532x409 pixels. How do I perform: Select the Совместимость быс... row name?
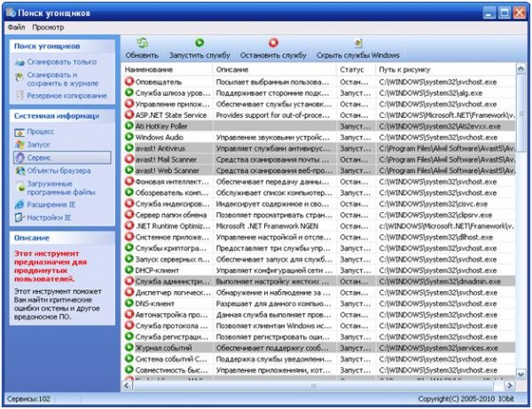coord(171,370)
